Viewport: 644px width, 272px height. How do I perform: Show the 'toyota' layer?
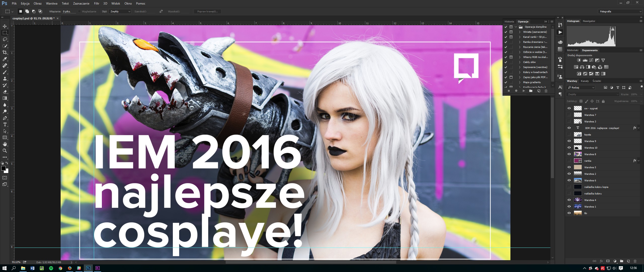pyautogui.click(x=569, y=134)
